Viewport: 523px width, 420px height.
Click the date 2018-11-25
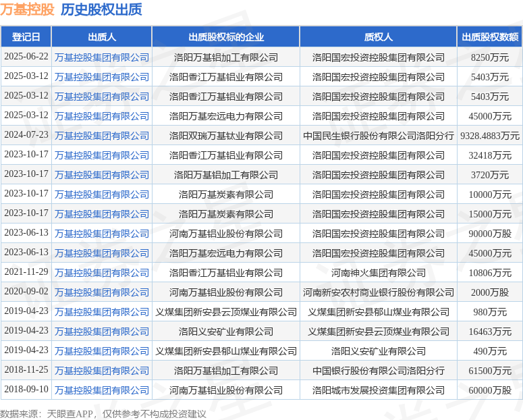[x=26, y=370]
